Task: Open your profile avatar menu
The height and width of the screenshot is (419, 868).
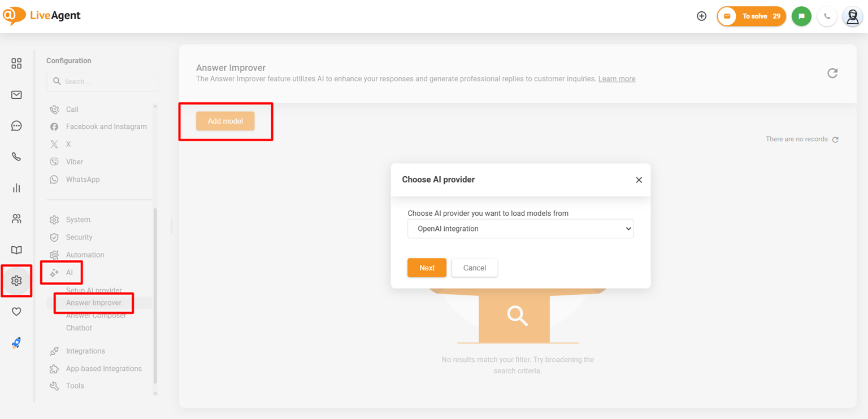Action: [x=852, y=16]
